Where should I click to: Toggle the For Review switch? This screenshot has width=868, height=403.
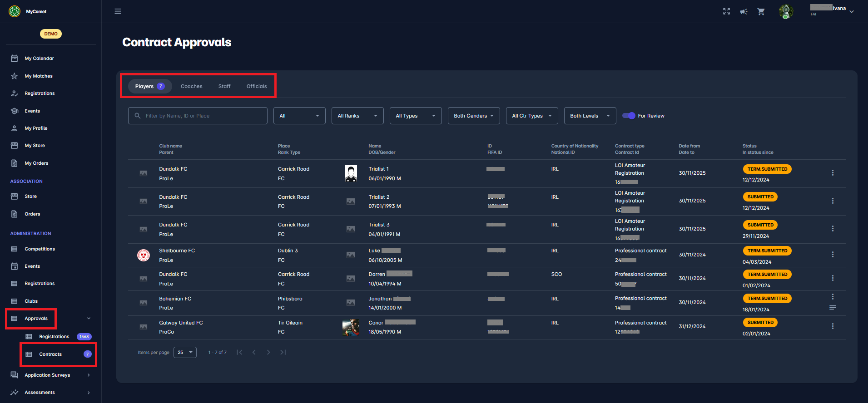[x=629, y=116]
